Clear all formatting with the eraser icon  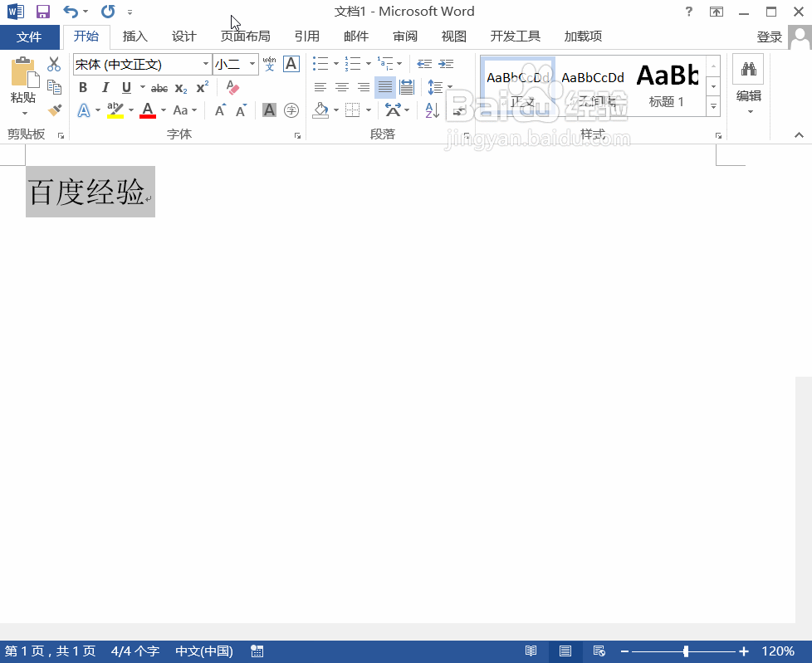pyautogui.click(x=232, y=87)
